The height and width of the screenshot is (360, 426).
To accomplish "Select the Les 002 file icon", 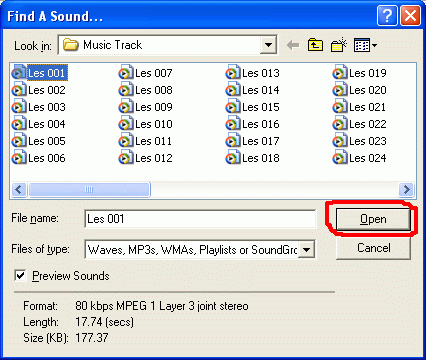I will coord(19,90).
